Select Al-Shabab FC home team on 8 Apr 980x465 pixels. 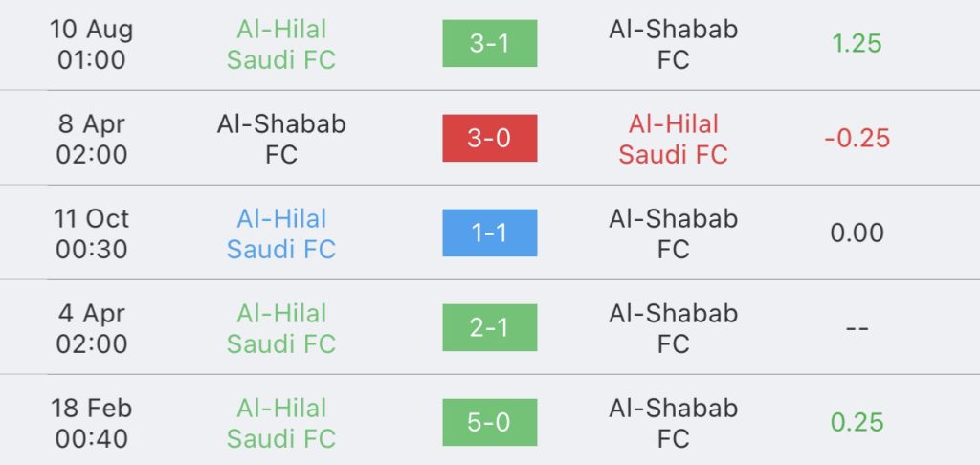coord(281,139)
